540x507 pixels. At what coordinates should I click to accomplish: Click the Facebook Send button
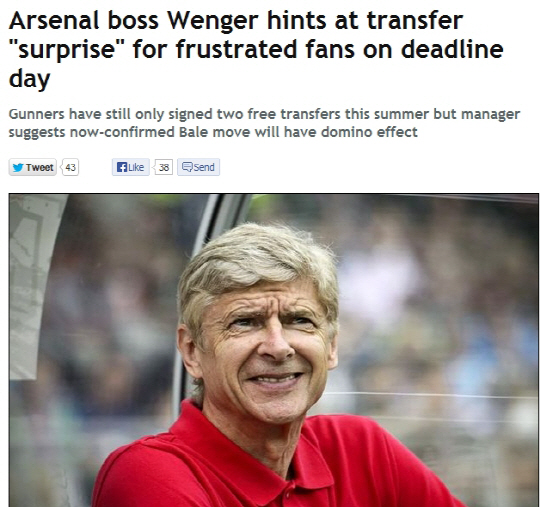198,167
